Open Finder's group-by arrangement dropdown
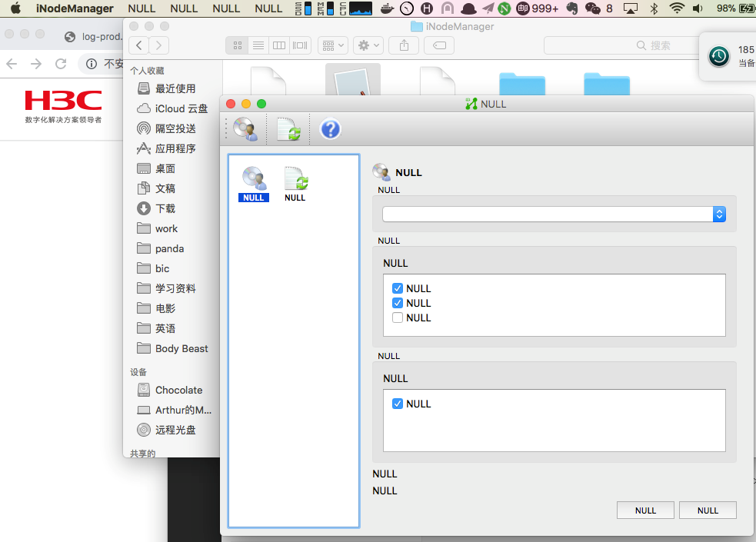 333,45
